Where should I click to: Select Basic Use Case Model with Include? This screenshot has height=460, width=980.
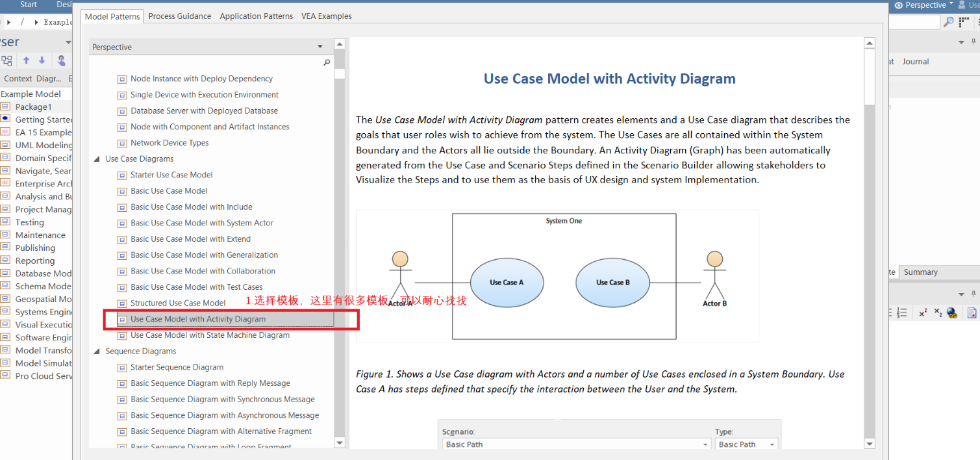tap(192, 207)
